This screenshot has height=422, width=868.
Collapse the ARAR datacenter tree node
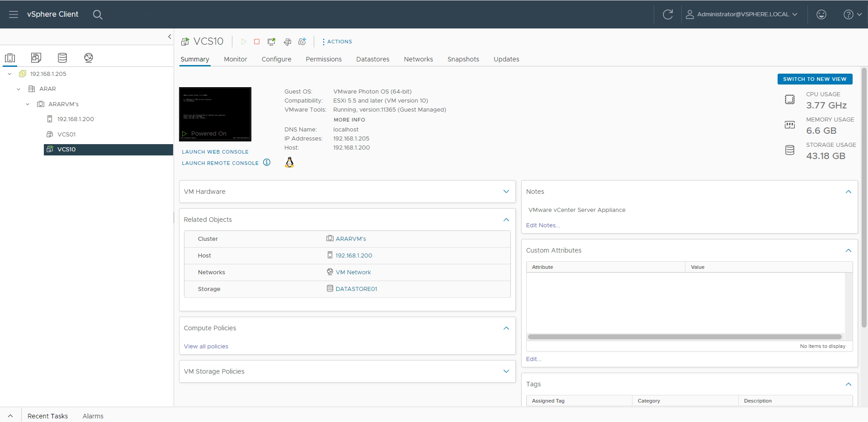coord(19,89)
